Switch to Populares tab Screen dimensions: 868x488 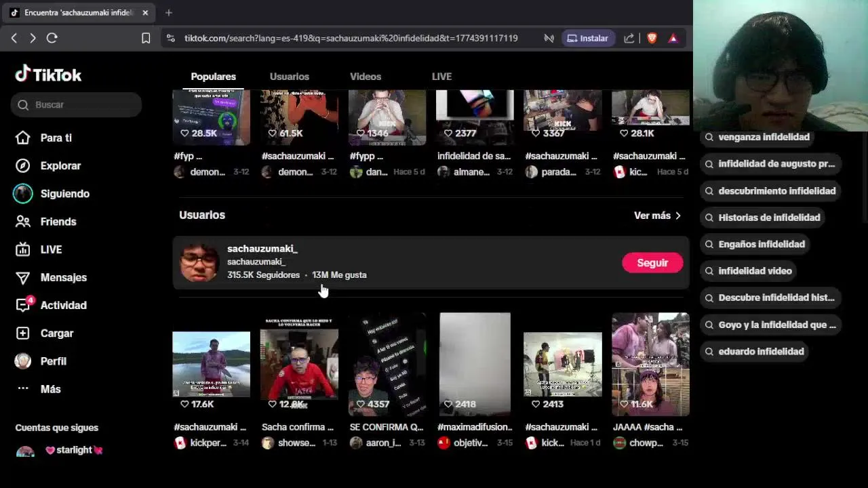pos(213,77)
